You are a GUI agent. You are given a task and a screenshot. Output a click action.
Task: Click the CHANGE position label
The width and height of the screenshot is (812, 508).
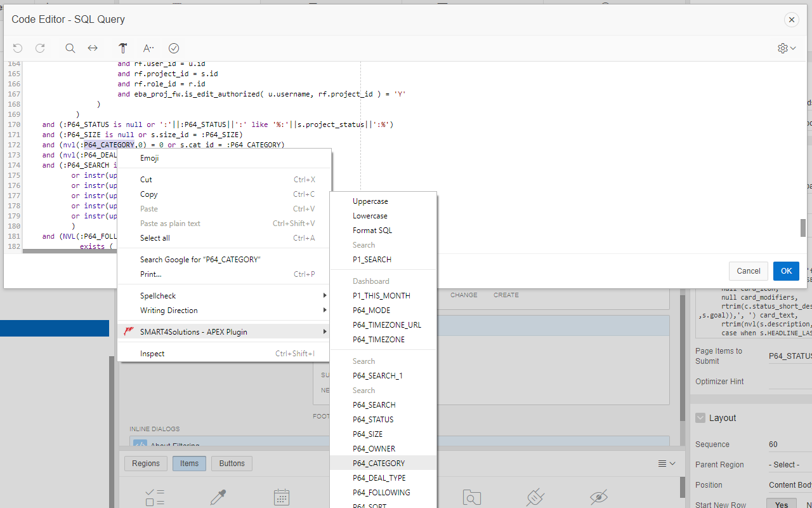click(464, 295)
